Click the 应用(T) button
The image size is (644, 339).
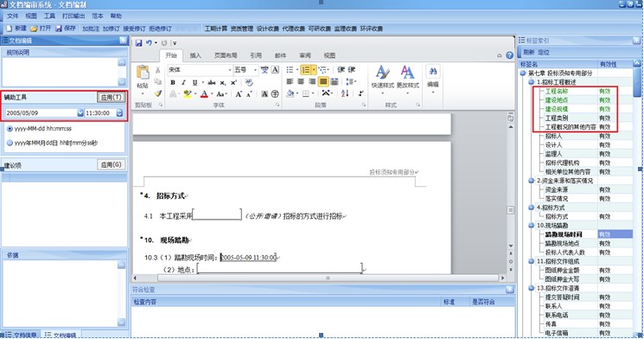[x=111, y=98]
